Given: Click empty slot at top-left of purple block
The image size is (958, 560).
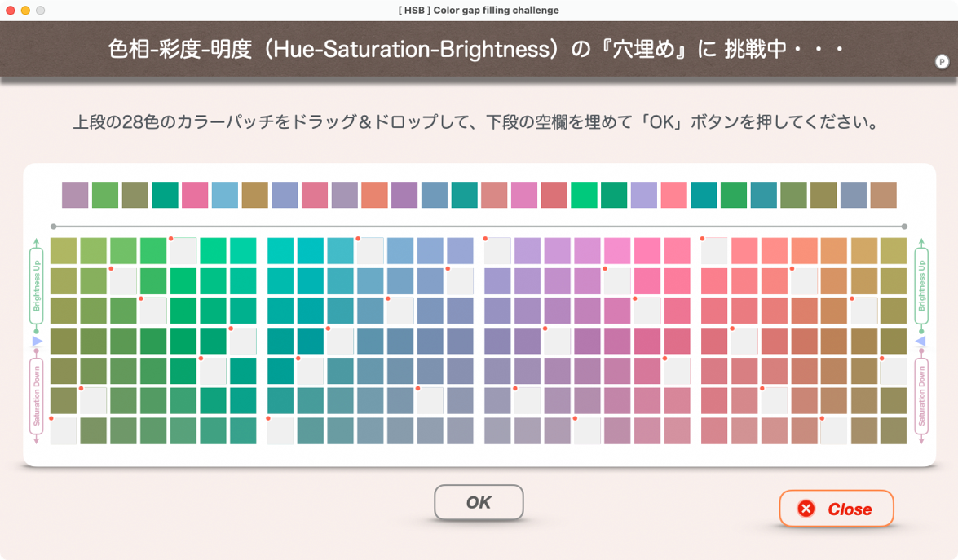Looking at the screenshot, I should click(497, 251).
